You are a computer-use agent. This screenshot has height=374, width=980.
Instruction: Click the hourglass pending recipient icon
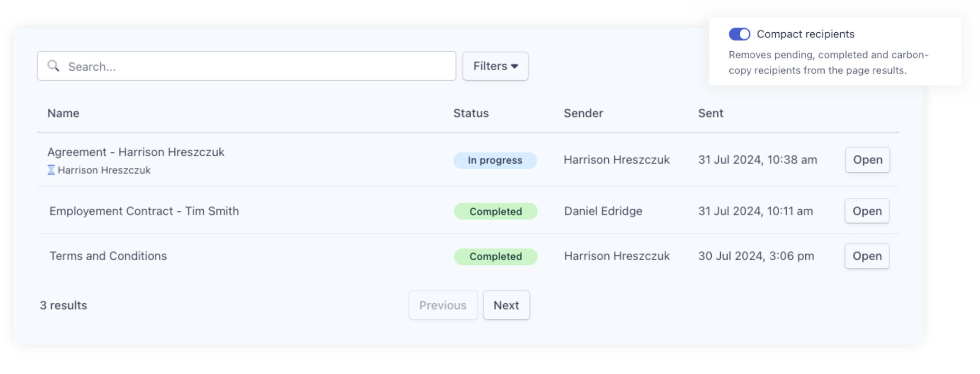coord(51,170)
